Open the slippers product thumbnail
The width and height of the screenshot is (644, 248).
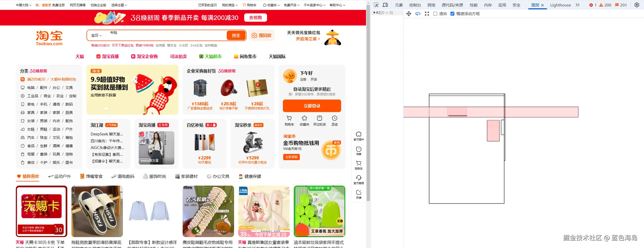[97, 211]
